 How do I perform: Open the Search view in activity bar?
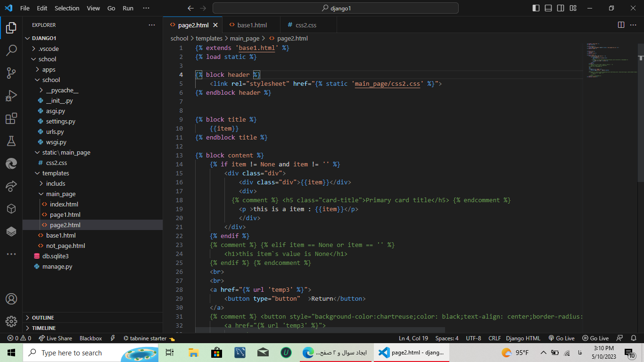[x=11, y=50]
